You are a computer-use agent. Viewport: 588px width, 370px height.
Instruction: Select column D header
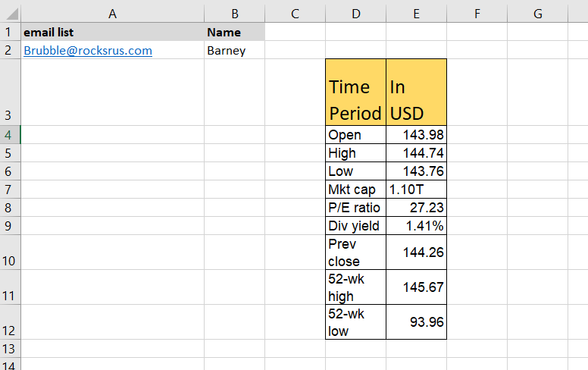point(356,14)
